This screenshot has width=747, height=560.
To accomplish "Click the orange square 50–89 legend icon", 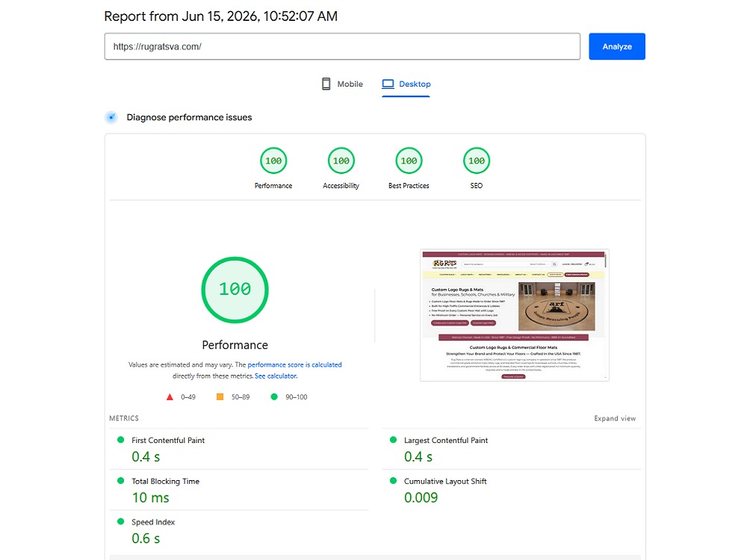I will 220,396.
